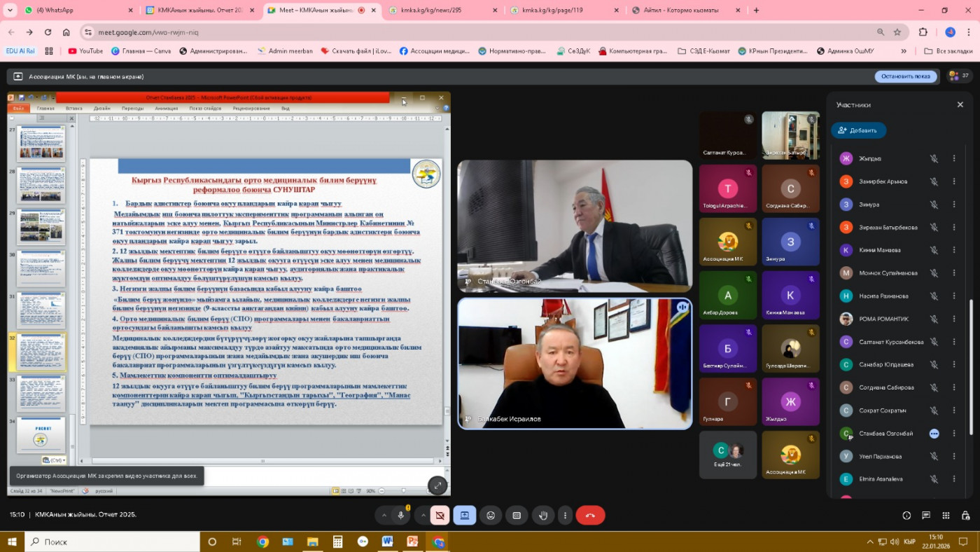
Task: Raise hand in the meeting
Action: (543, 516)
